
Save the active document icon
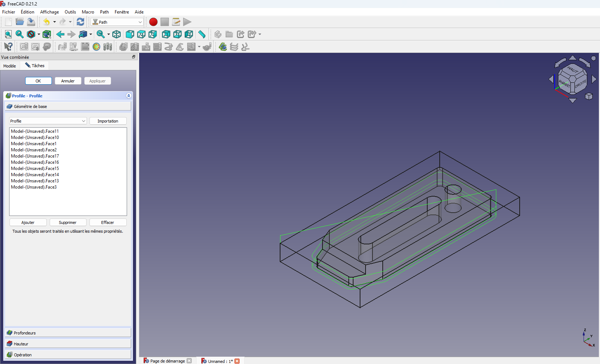pos(31,22)
